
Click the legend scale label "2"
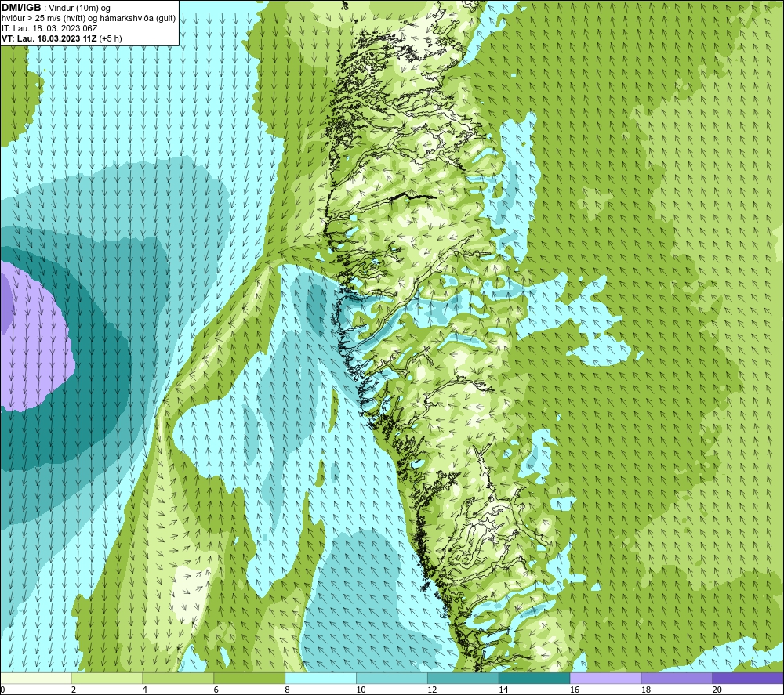[74, 690]
